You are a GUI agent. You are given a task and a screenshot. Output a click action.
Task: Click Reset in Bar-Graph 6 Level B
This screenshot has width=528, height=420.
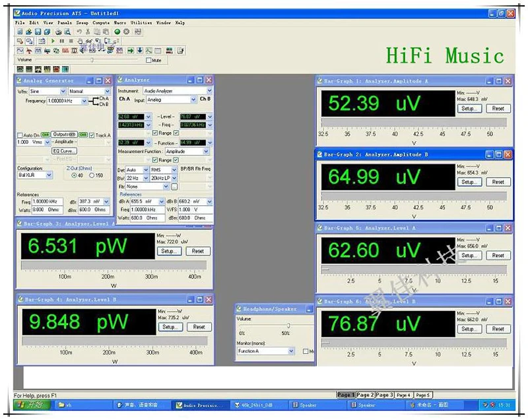(x=498, y=329)
